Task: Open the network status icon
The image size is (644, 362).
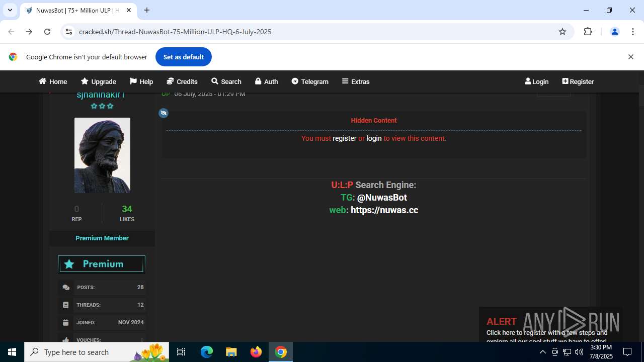Action: pos(567,352)
